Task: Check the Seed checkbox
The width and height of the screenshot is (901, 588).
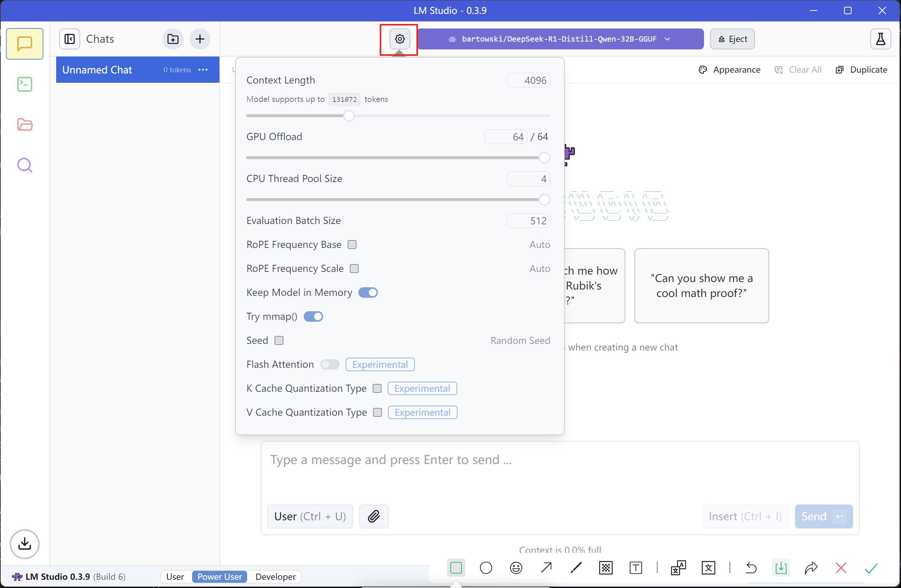Action: tap(279, 340)
